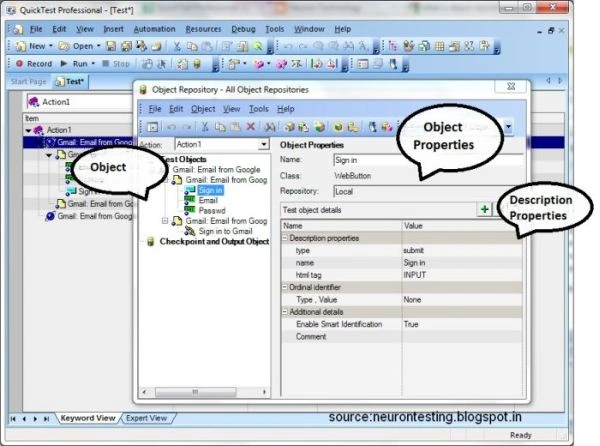
Task: Click the Open test button
Action: (76, 46)
